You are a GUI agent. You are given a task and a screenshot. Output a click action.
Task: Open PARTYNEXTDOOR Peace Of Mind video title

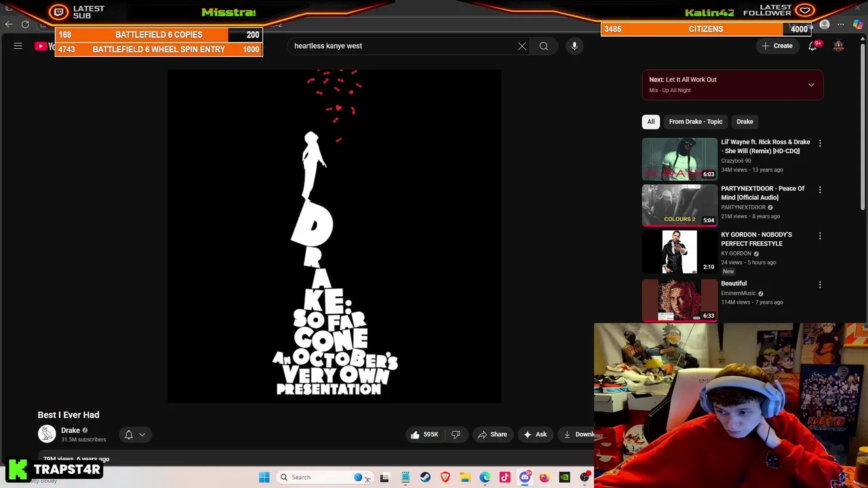tap(763, 193)
